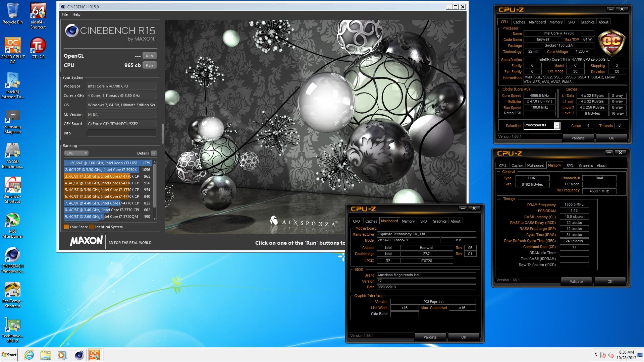The image size is (644, 362).
Task: Open the MSI Afterburner desktop icon
Action: [12, 226]
